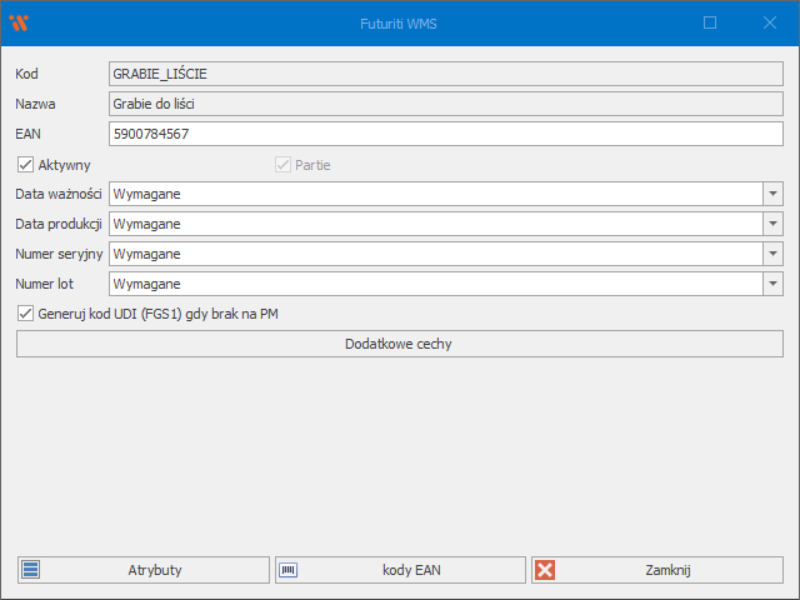
Task: Expand the Data ważności dropdown arrow
Action: coord(773,194)
